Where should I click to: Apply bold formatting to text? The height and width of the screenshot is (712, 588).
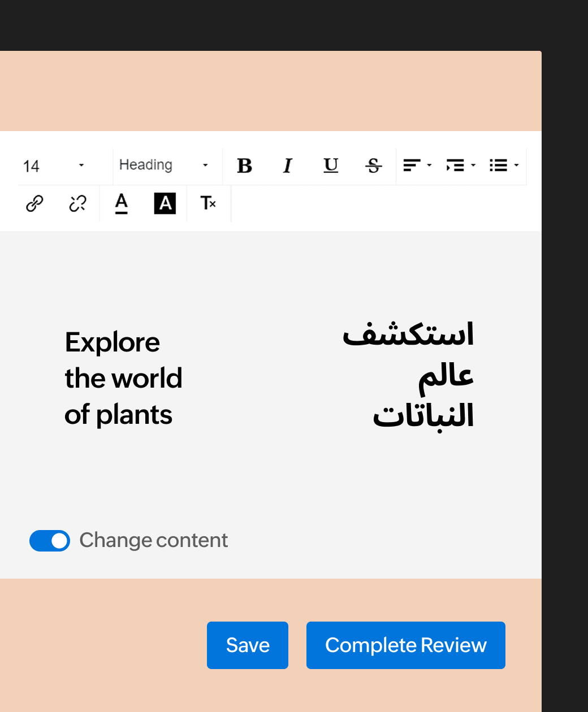click(x=244, y=166)
